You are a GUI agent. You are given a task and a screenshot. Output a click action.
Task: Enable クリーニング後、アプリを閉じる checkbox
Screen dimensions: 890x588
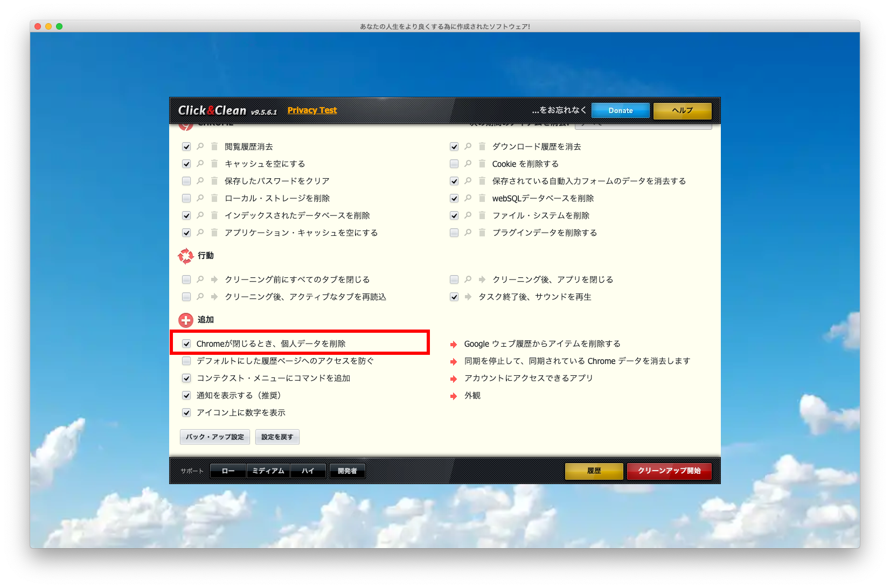point(454,279)
